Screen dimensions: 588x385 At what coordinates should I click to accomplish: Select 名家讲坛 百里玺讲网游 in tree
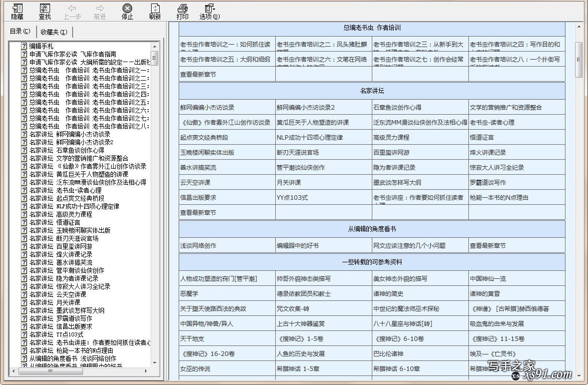tap(61, 246)
